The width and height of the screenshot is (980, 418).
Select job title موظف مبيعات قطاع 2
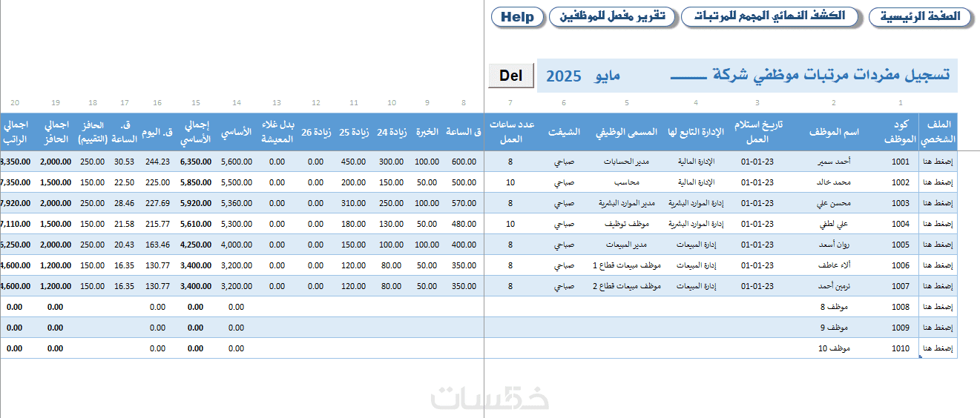pyautogui.click(x=627, y=286)
